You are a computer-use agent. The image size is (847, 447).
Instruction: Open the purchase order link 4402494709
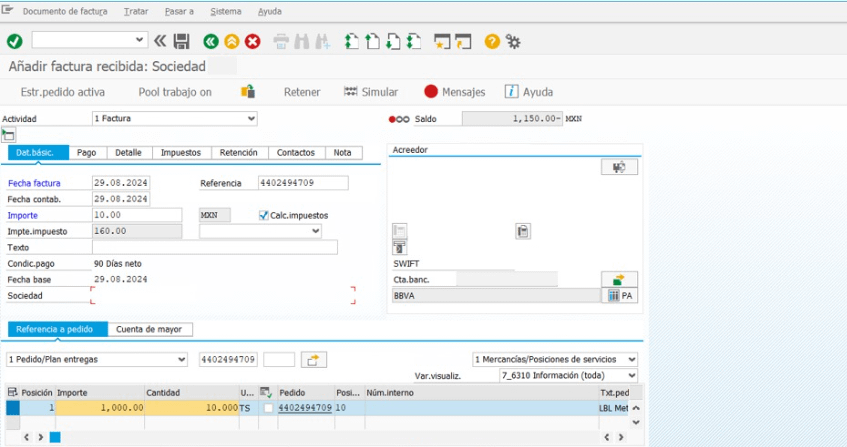(305, 408)
